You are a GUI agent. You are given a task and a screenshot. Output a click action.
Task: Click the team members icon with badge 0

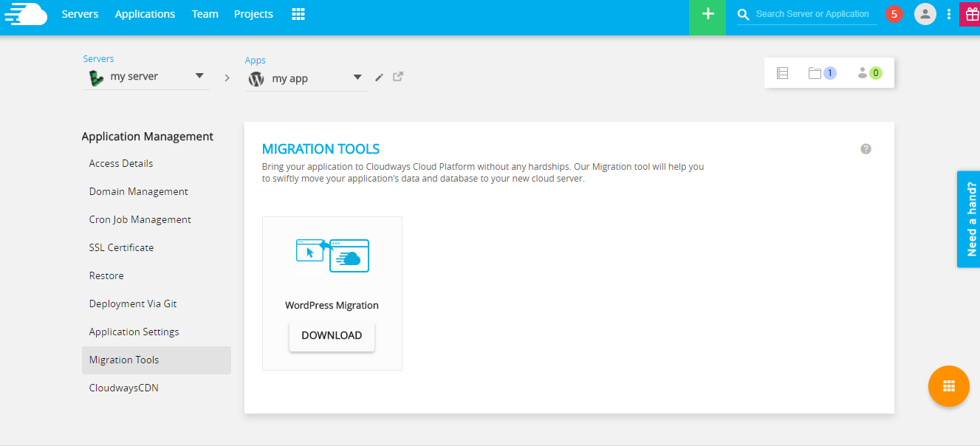(869, 73)
